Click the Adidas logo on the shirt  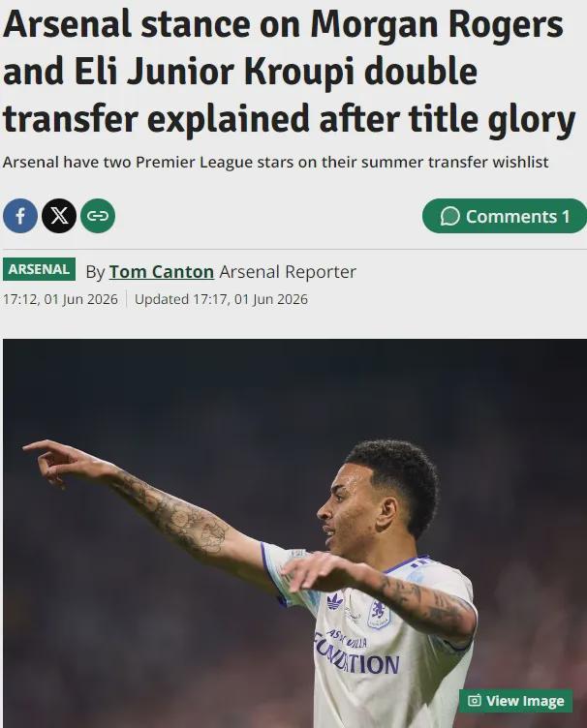pyautogui.click(x=335, y=602)
